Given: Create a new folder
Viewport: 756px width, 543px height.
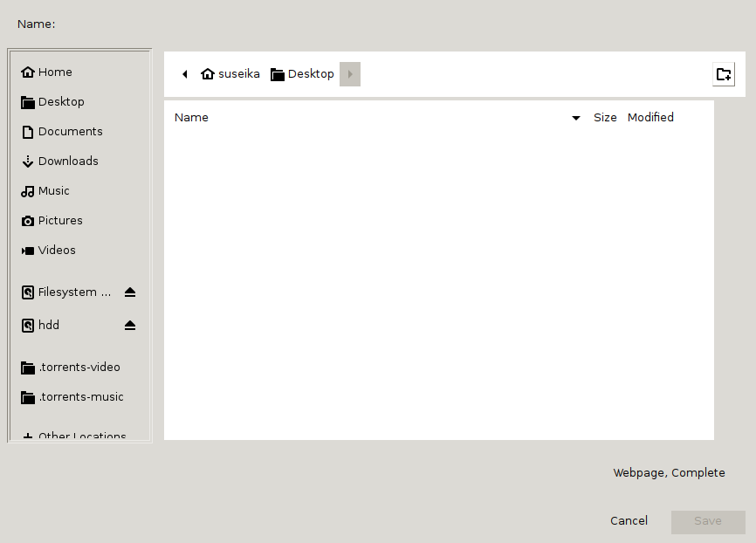Looking at the screenshot, I should [724, 74].
